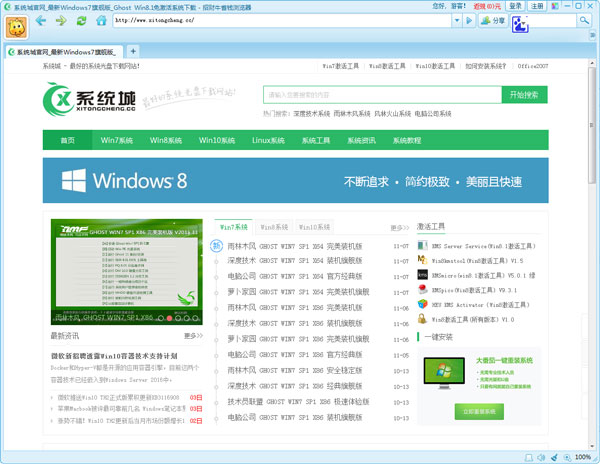Select Win7系统 in navigation bar
600x464 pixels.
pos(117,140)
